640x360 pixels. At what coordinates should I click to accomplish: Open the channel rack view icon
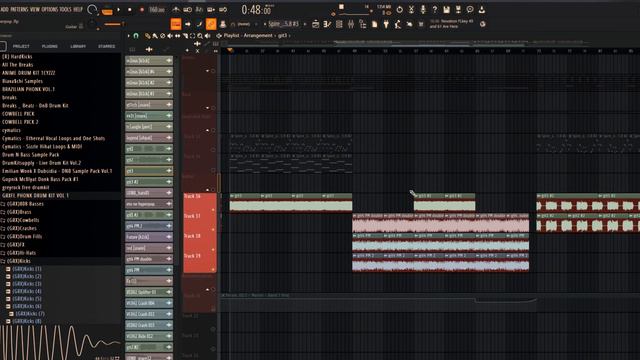click(339, 24)
